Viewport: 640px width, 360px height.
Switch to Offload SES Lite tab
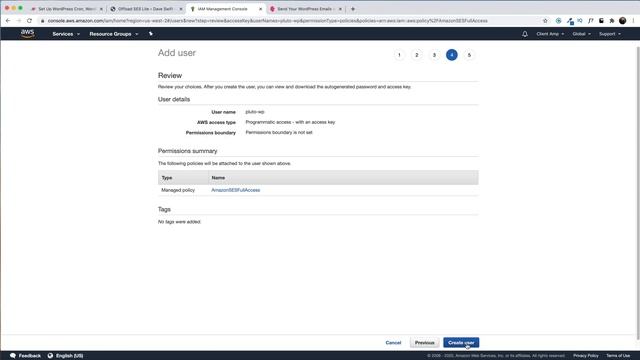[146, 9]
